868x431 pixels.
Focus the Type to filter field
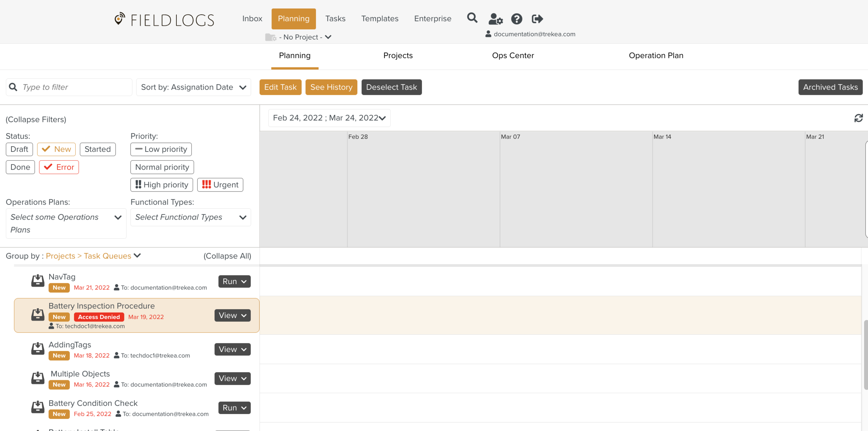pyautogui.click(x=75, y=87)
